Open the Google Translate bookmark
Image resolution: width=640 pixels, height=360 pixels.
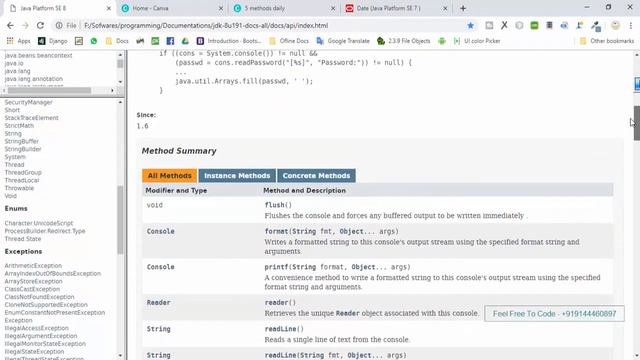click(x=343, y=41)
